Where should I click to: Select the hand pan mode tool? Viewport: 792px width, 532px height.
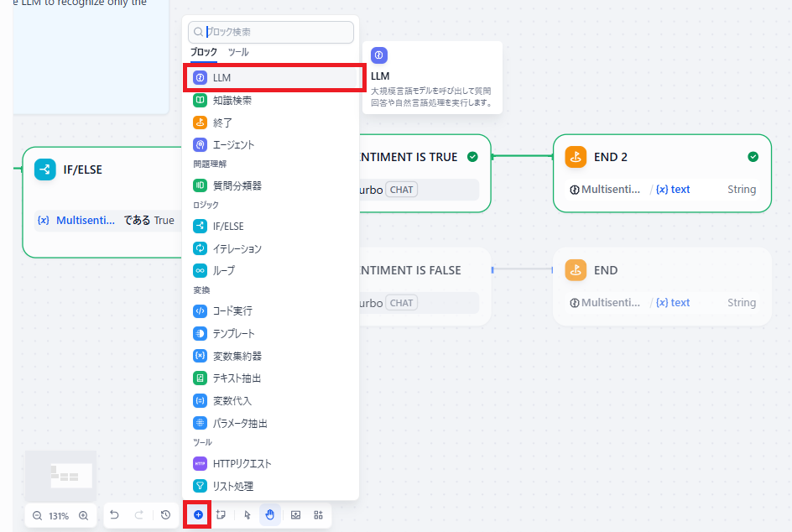(x=270, y=515)
